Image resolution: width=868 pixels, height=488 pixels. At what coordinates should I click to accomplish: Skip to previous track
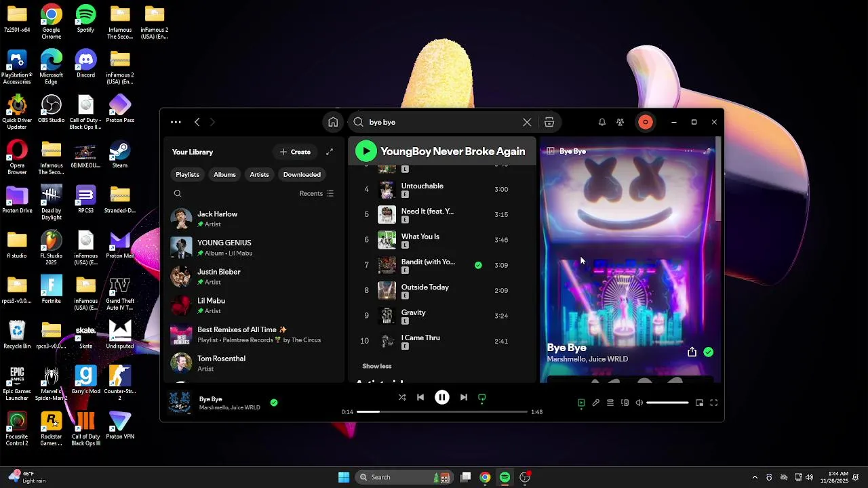click(x=420, y=398)
